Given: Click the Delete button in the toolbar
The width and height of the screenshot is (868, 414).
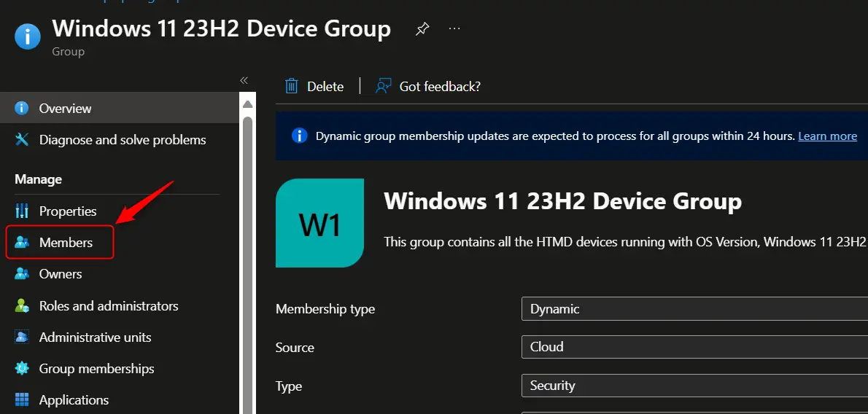Looking at the screenshot, I should point(314,86).
